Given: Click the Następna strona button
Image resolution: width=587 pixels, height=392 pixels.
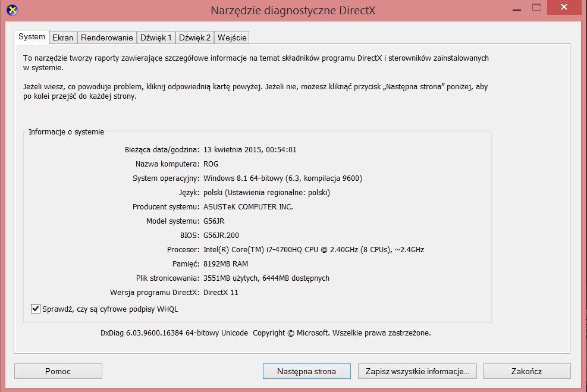Looking at the screenshot, I should coord(307,371).
